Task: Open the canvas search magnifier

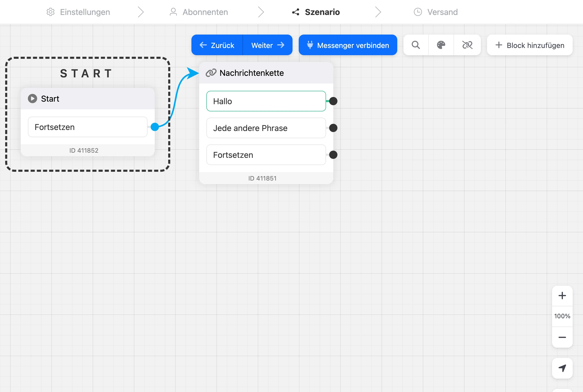Action: tap(416, 45)
